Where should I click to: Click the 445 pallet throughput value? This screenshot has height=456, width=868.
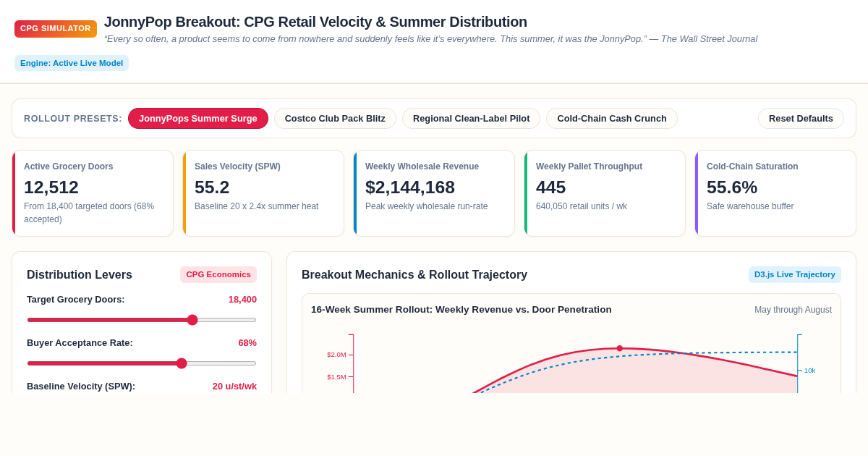[550, 187]
